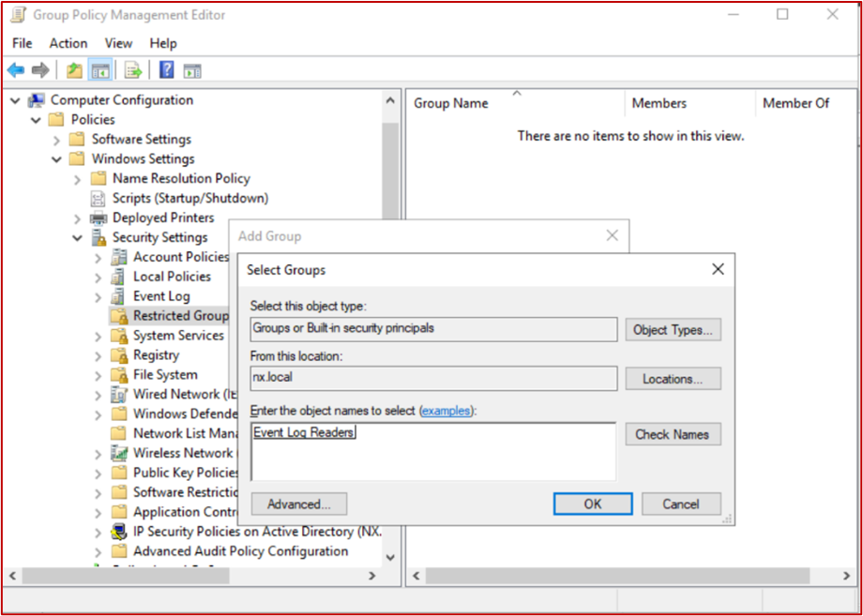Click the Export List toolbar icon
Viewport: 863px width, 616px height.
click(x=132, y=69)
